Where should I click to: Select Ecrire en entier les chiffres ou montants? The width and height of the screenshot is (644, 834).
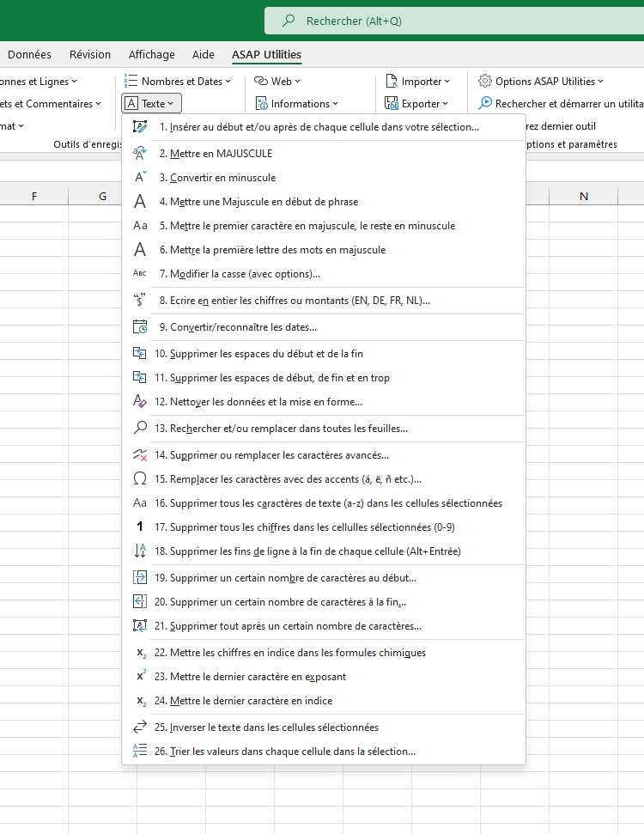324,300
